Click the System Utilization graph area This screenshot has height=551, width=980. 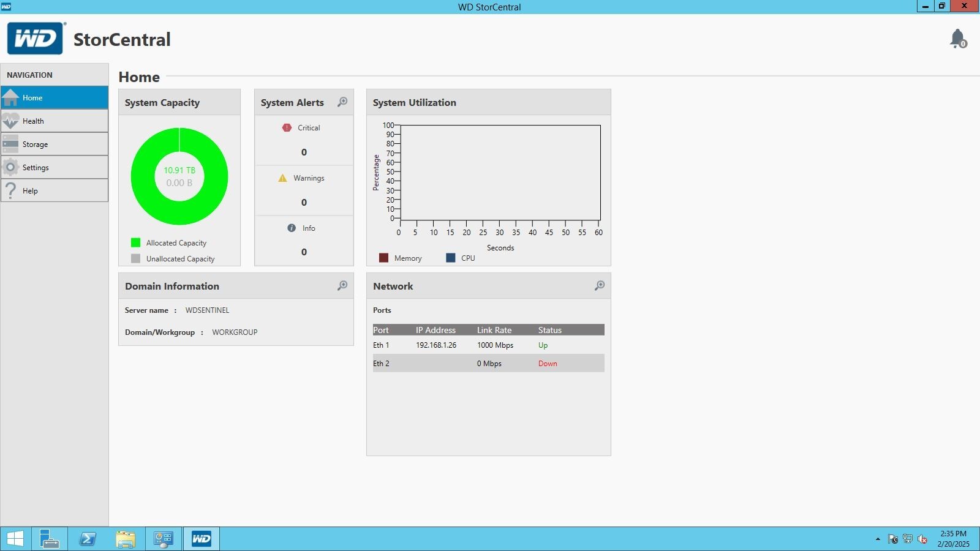pos(500,173)
